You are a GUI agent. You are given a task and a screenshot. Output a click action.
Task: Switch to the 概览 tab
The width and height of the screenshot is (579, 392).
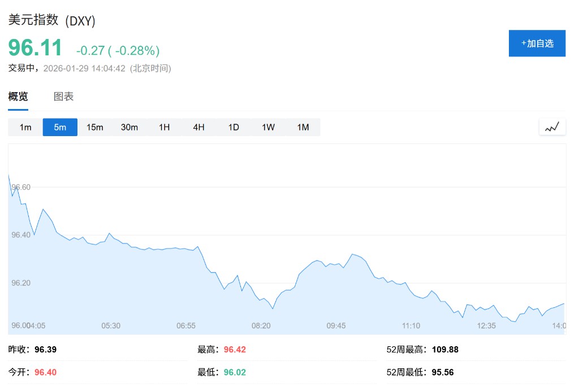point(18,97)
